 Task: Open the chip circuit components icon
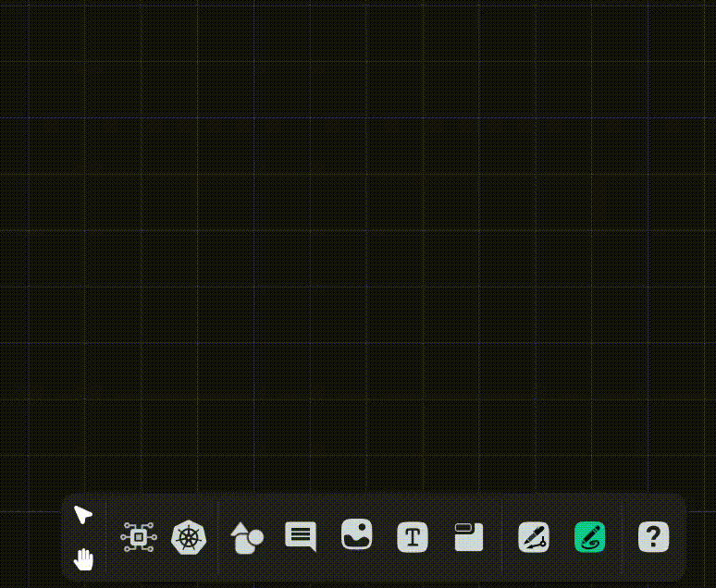[x=139, y=537]
